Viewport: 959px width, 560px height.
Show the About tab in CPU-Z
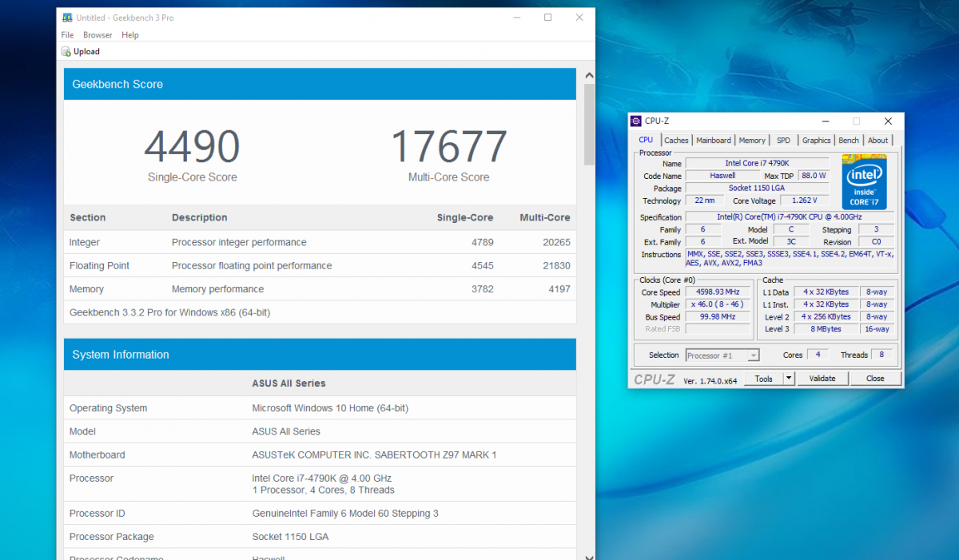[x=877, y=141]
